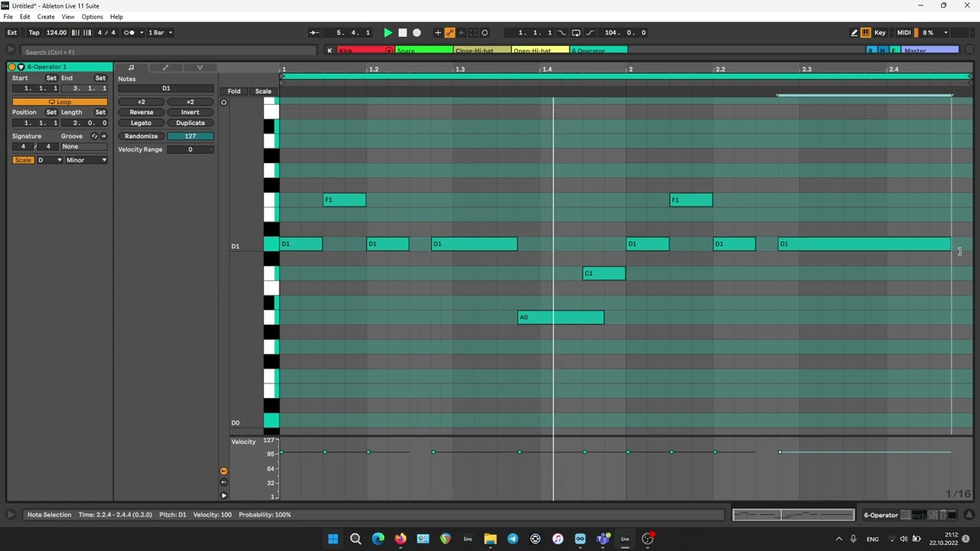Collapse clip properties triangle icon
This screenshot has height=551, width=980.
pos(21,67)
